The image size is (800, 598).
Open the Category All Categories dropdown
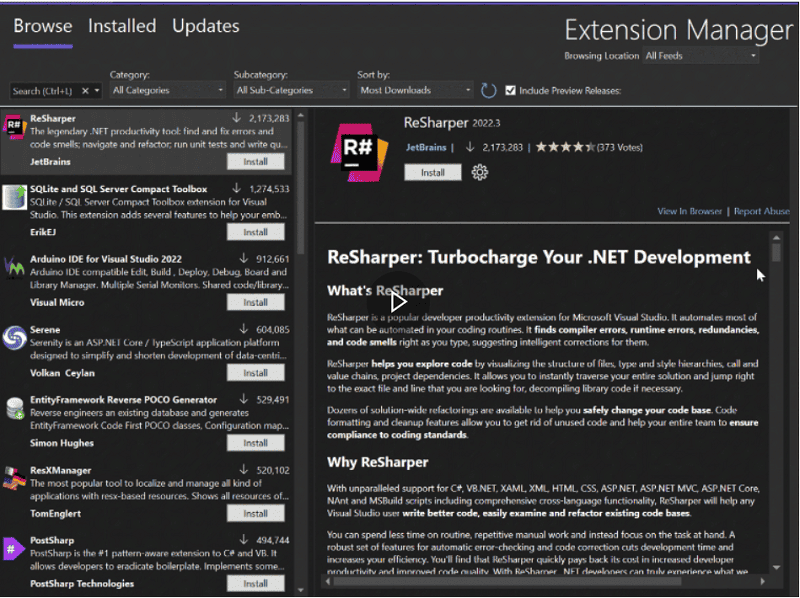pyautogui.click(x=168, y=90)
